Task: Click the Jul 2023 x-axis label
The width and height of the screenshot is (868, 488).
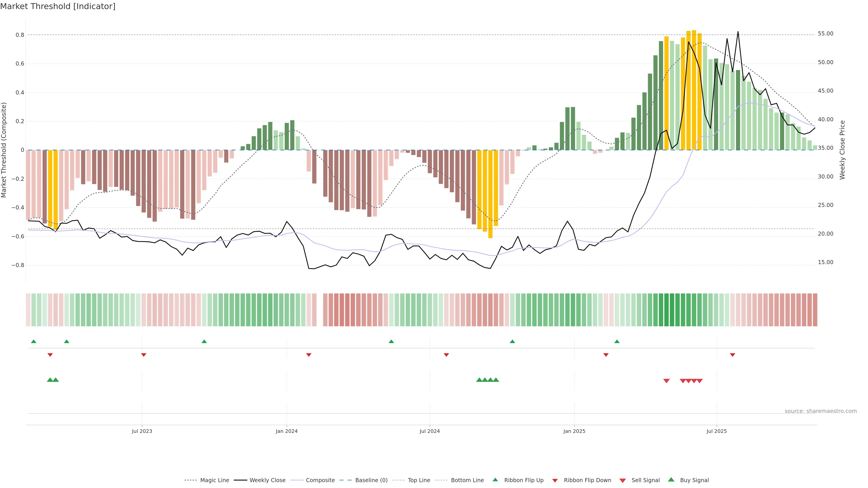Action: [142, 431]
